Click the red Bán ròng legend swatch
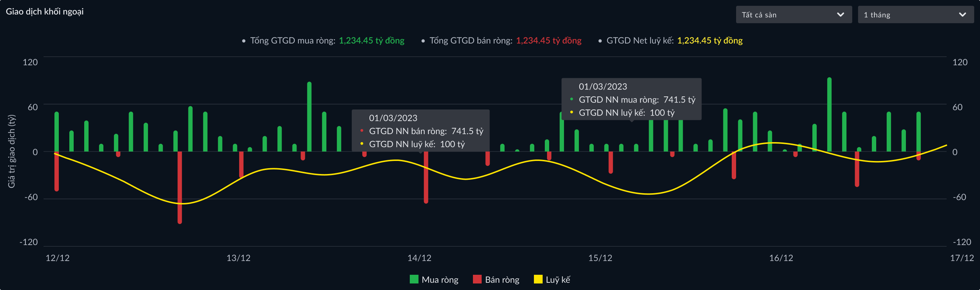This screenshot has width=980, height=290. coord(477,279)
